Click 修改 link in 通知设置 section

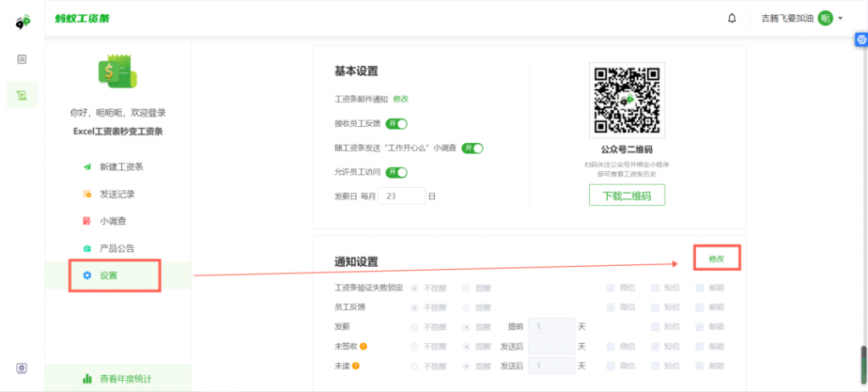(x=717, y=258)
